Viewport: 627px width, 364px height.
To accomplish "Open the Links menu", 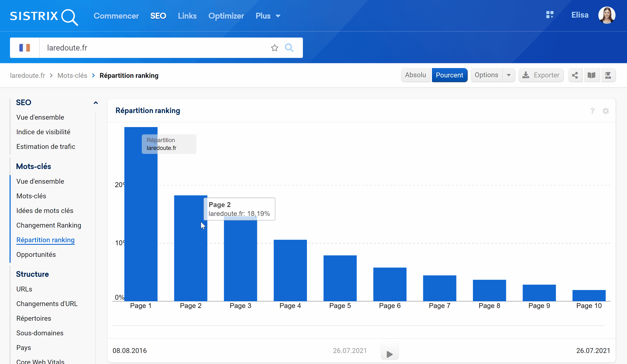I will pos(187,16).
